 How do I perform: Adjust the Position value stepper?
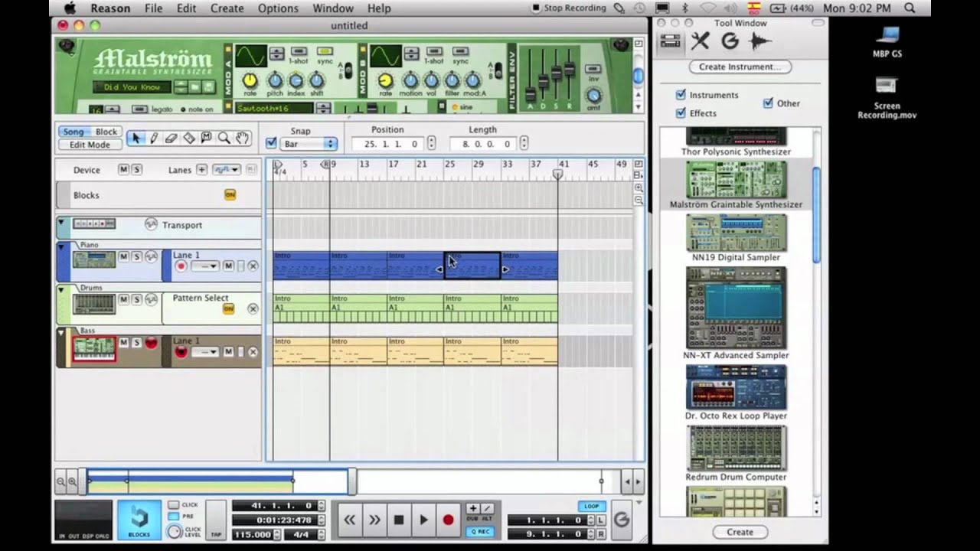(431, 143)
